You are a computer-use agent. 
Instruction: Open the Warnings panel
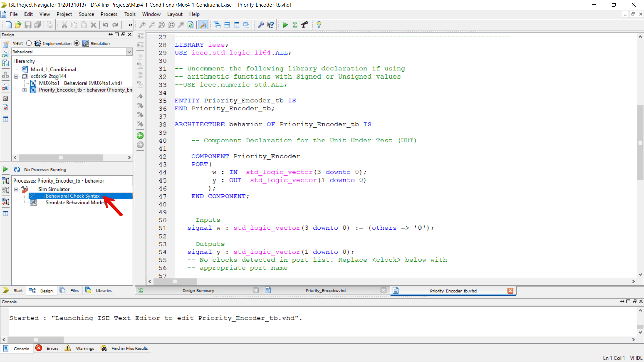(85, 348)
